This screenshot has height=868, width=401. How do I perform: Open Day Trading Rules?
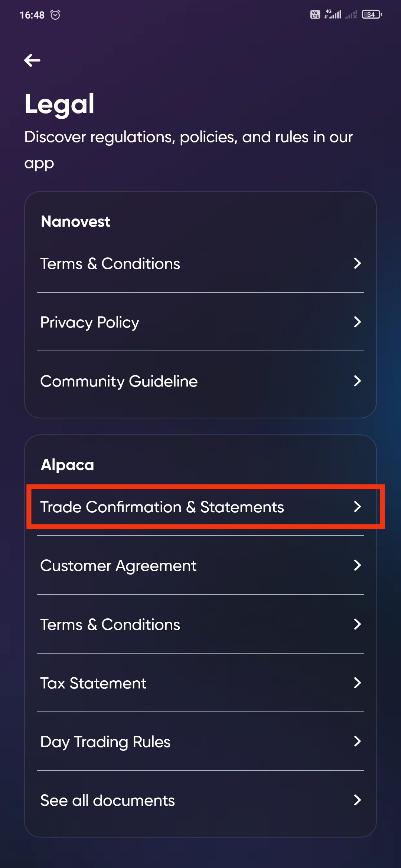pyautogui.click(x=200, y=742)
